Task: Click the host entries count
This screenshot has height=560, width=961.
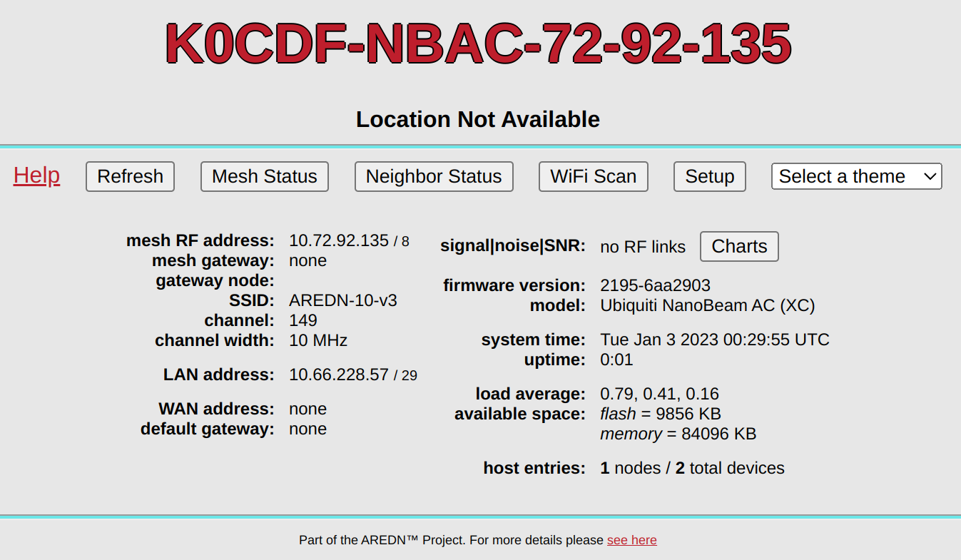Action: [x=691, y=468]
